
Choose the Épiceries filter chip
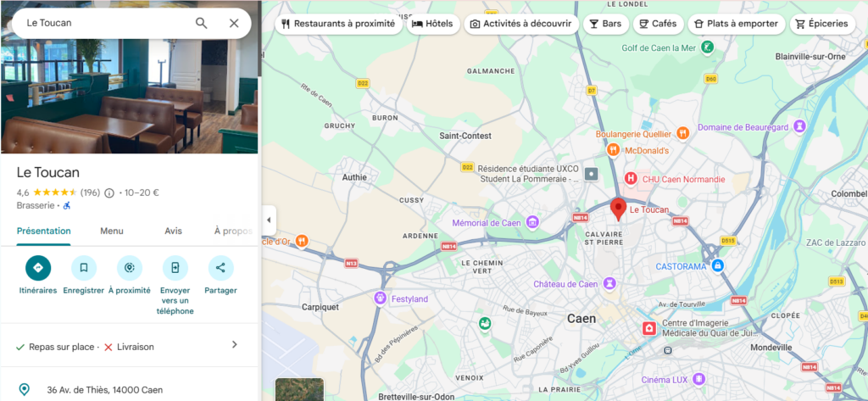tap(822, 24)
